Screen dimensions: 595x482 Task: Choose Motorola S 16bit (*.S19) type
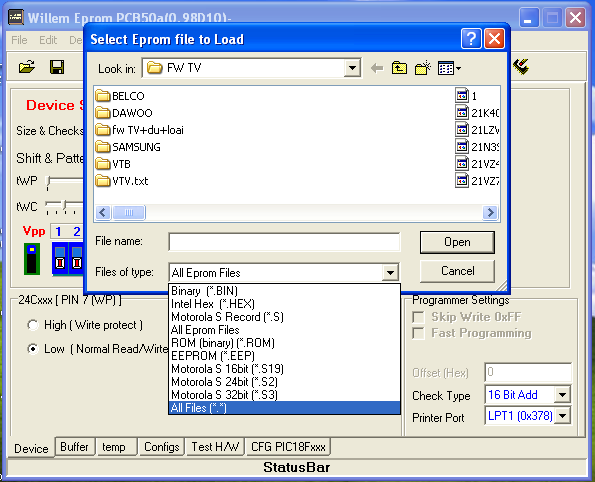pos(284,369)
